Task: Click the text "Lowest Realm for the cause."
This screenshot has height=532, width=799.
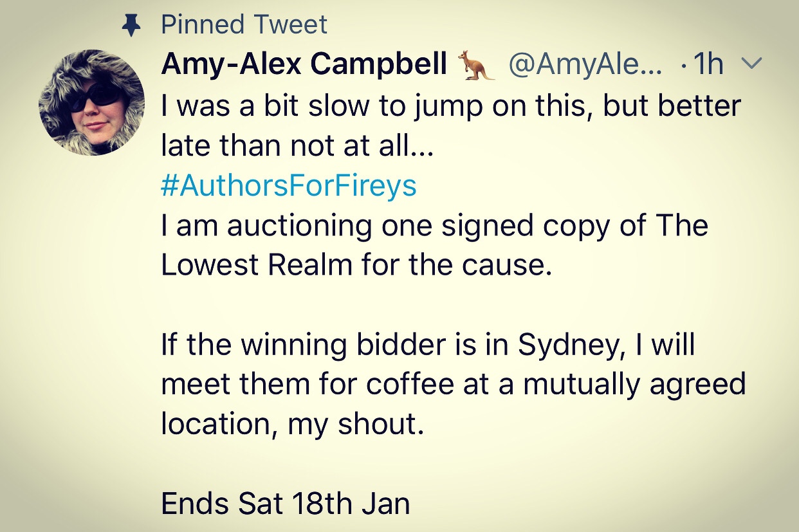Action: click(x=356, y=266)
